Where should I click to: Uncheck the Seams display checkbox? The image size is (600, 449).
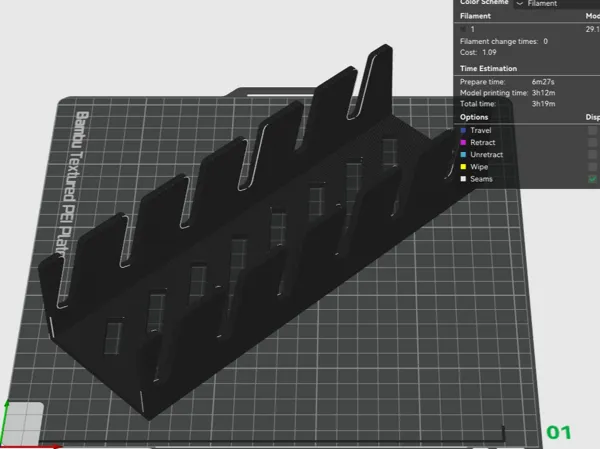point(592,179)
